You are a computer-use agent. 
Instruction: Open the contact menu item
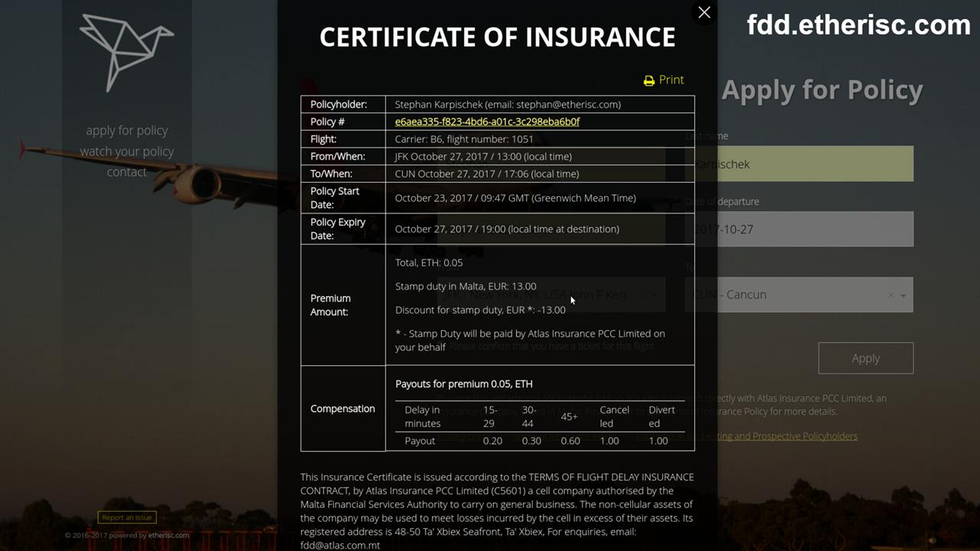(126, 172)
